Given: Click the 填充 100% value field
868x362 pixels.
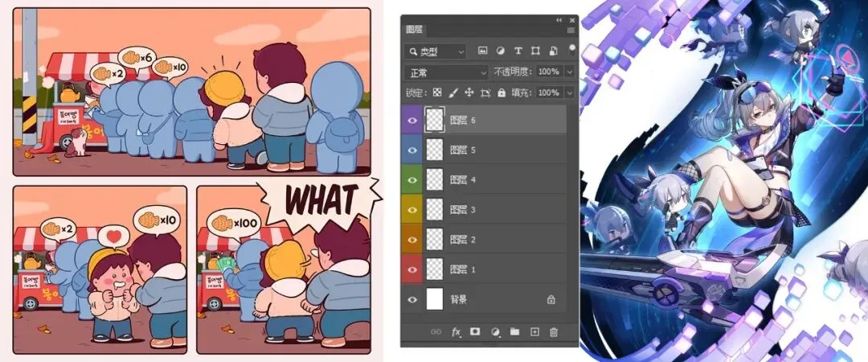Looking at the screenshot, I should pyautogui.click(x=549, y=93).
